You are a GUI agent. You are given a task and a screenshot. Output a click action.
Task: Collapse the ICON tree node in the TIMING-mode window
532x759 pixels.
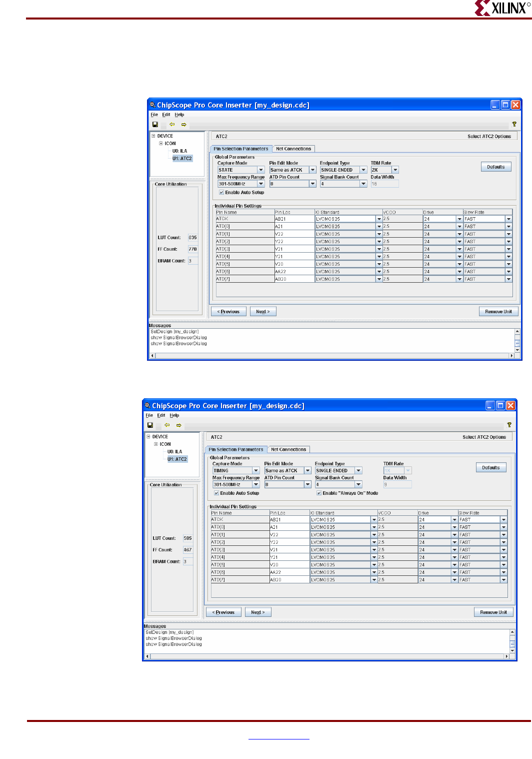pyautogui.click(x=156, y=444)
